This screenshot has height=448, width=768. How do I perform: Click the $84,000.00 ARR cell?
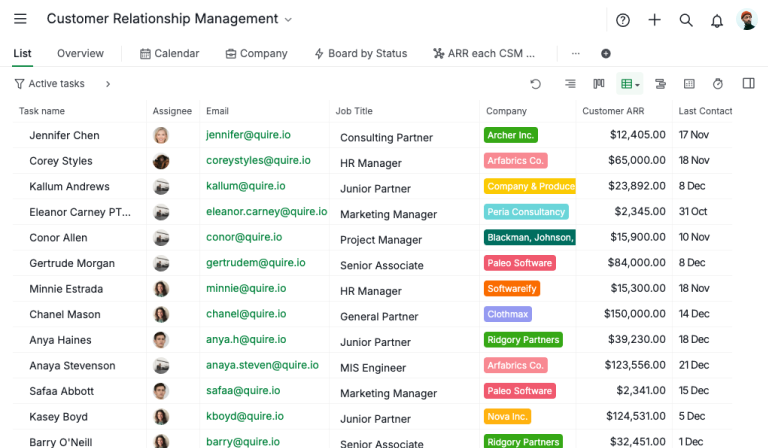tap(636, 262)
